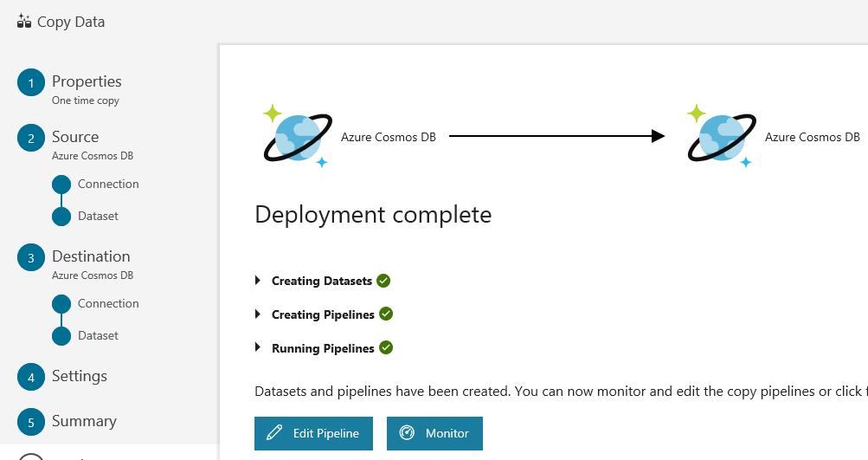Open Dataset under Source

point(98,217)
